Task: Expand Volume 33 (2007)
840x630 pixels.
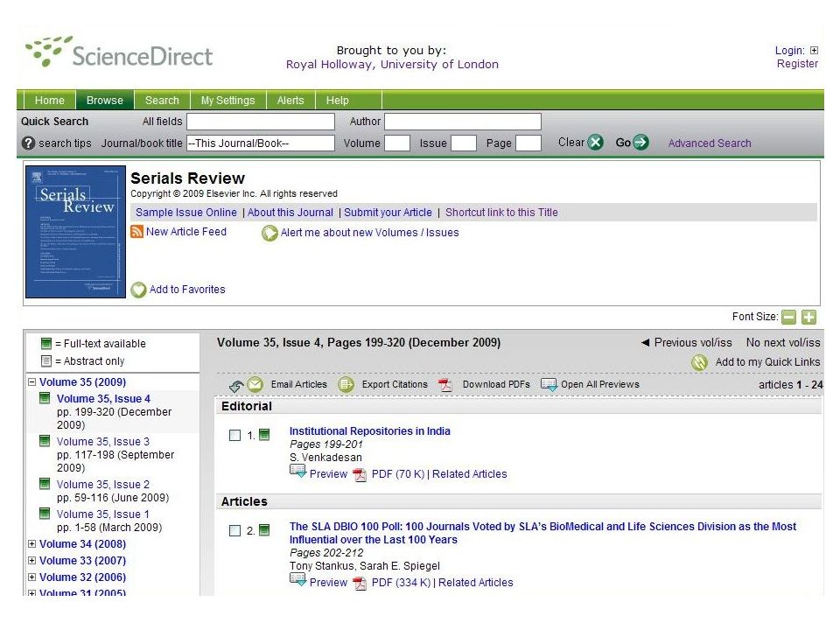Action: coord(32,560)
